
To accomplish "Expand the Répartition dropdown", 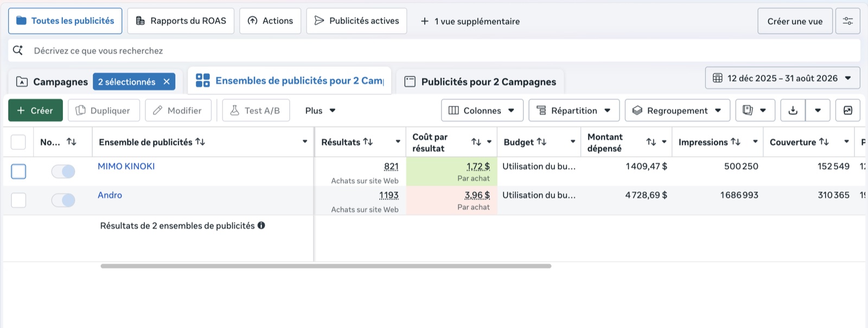I will [x=574, y=110].
